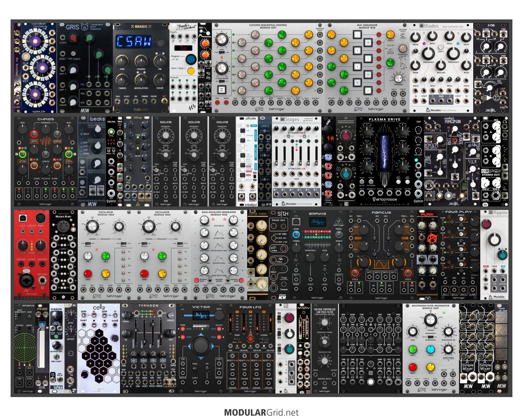Click the anarchy symbol on PUNK module

[432, 239]
